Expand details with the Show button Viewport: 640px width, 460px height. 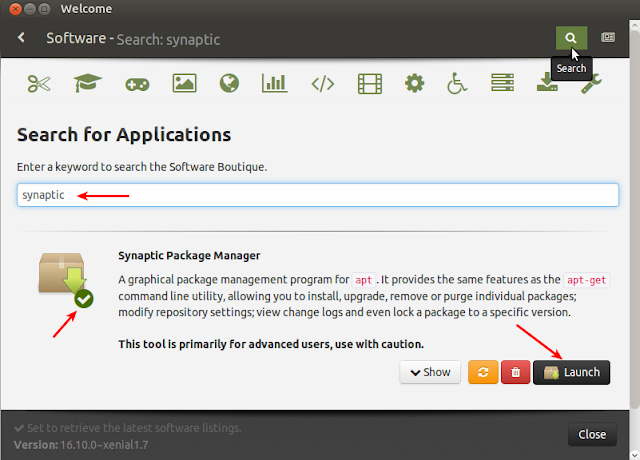(x=430, y=372)
